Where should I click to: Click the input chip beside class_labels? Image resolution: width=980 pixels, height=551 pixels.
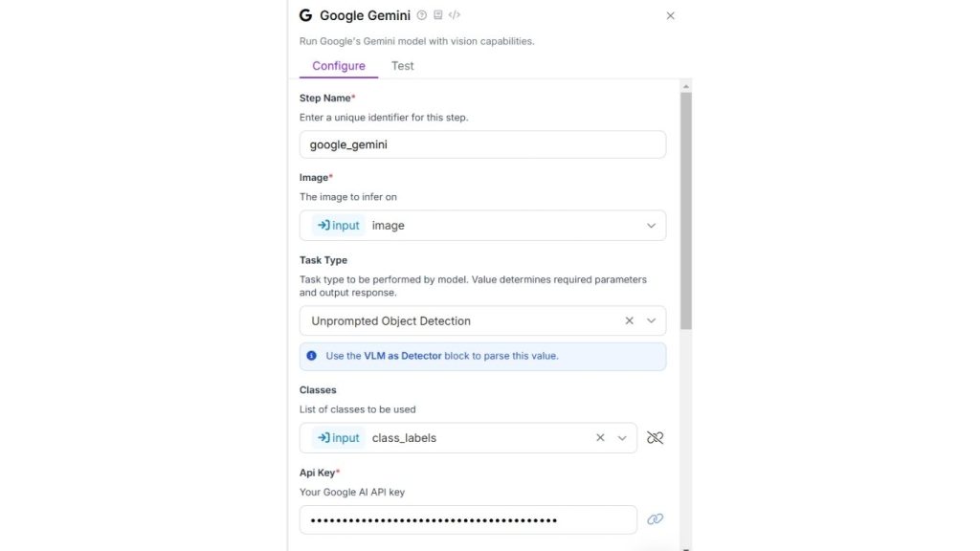(x=336, y=437)
